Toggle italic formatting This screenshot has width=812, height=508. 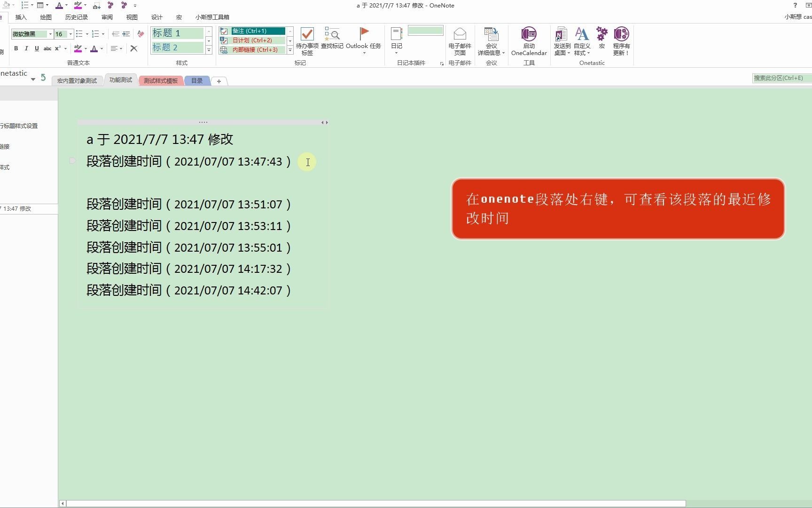26,48
